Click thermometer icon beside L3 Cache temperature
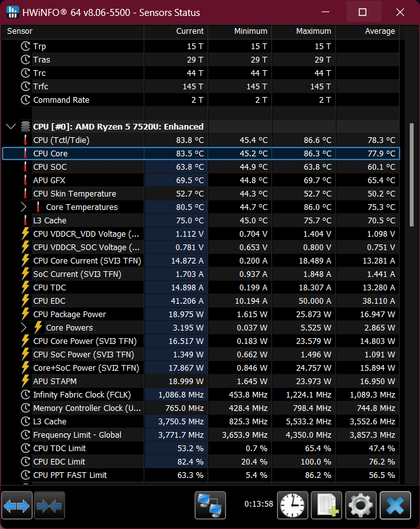420x529 pixels. pos(26,221)
